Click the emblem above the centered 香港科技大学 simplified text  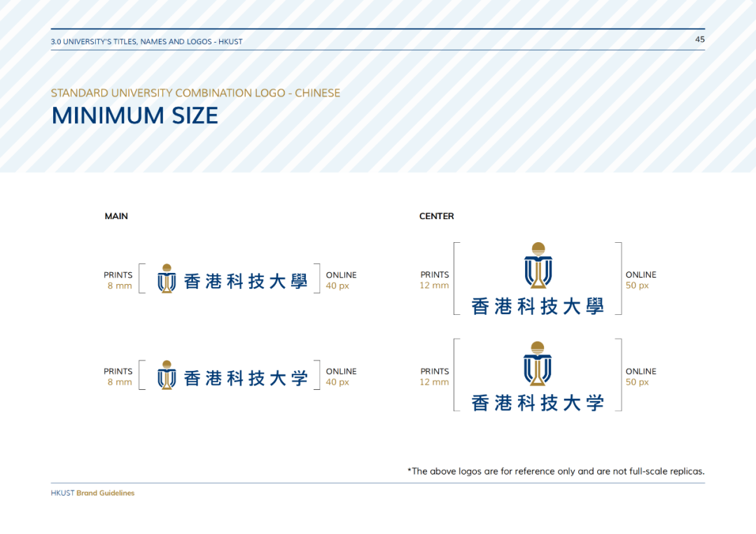(538, 363)
